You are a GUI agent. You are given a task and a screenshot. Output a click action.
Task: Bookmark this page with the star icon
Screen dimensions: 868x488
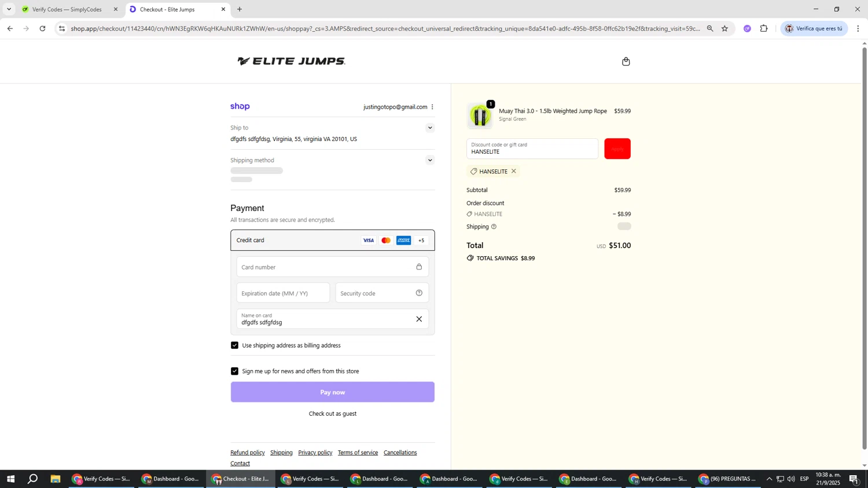724,28
